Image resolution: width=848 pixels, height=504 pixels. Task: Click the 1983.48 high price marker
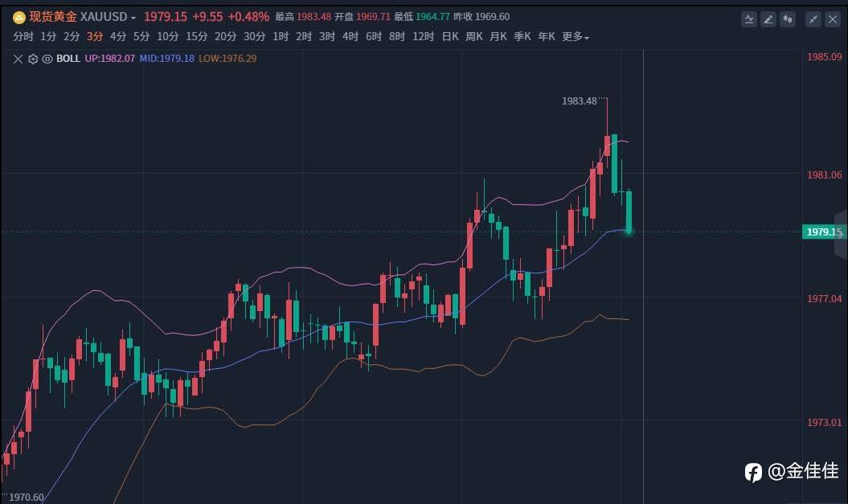coord(580,101)
